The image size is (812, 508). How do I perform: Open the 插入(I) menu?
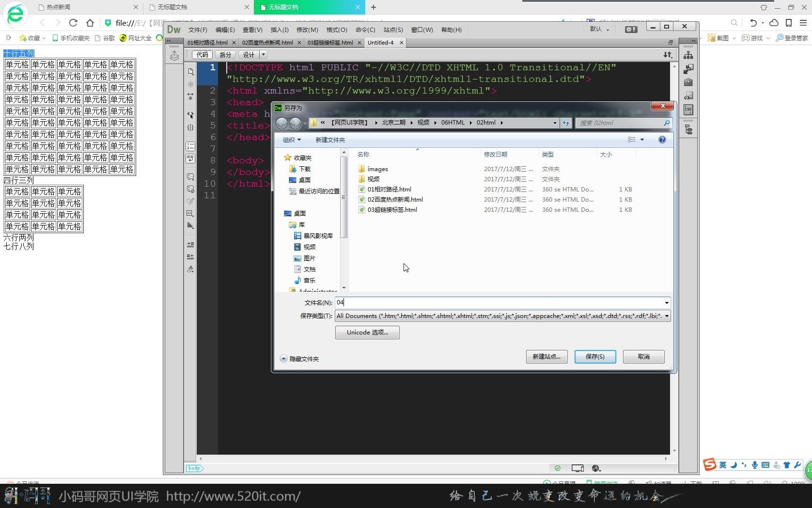(x=279, y=30)
